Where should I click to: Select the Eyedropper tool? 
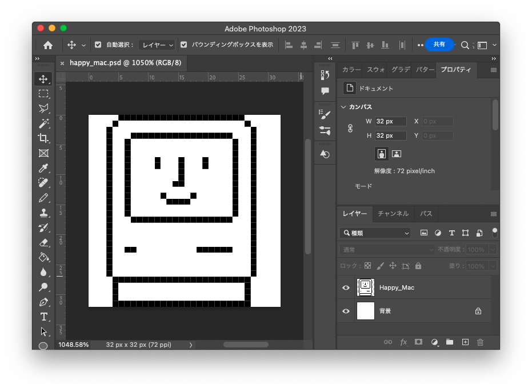click(x=43, y=168)
